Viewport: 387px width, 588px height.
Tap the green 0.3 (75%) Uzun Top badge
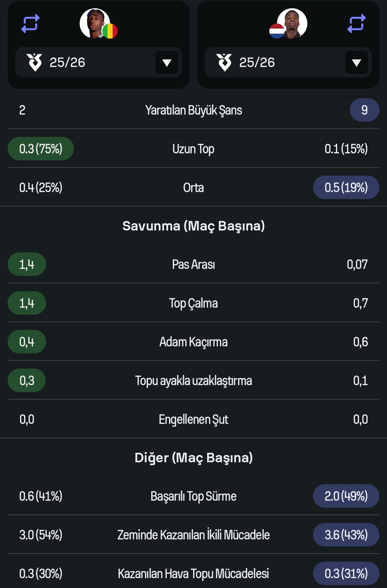[41, 149]
